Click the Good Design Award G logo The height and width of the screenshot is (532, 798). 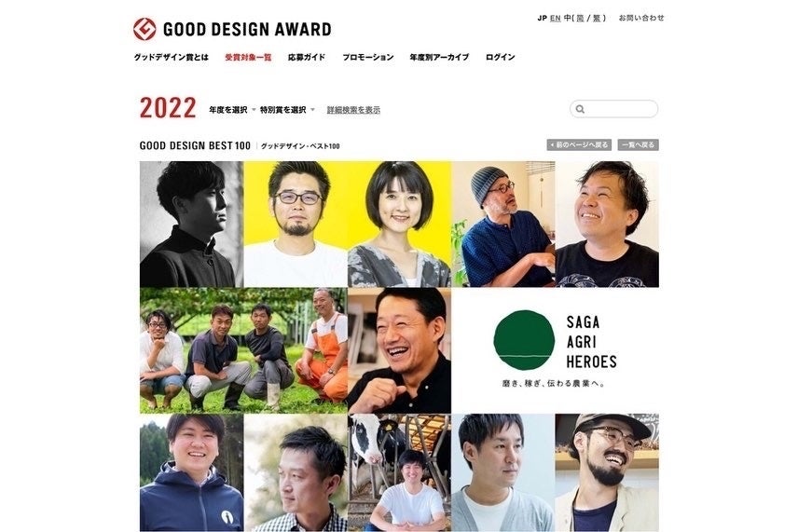[x=144, y=29]
